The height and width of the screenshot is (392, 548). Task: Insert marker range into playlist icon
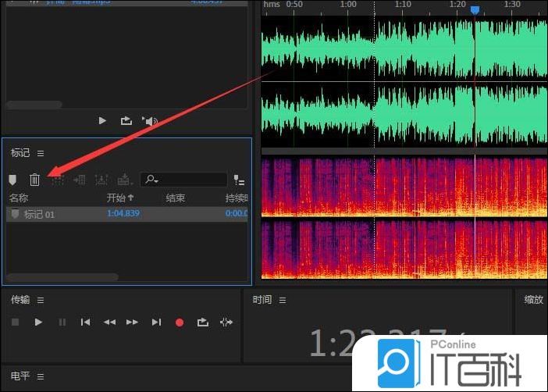[x=80, y=180]
